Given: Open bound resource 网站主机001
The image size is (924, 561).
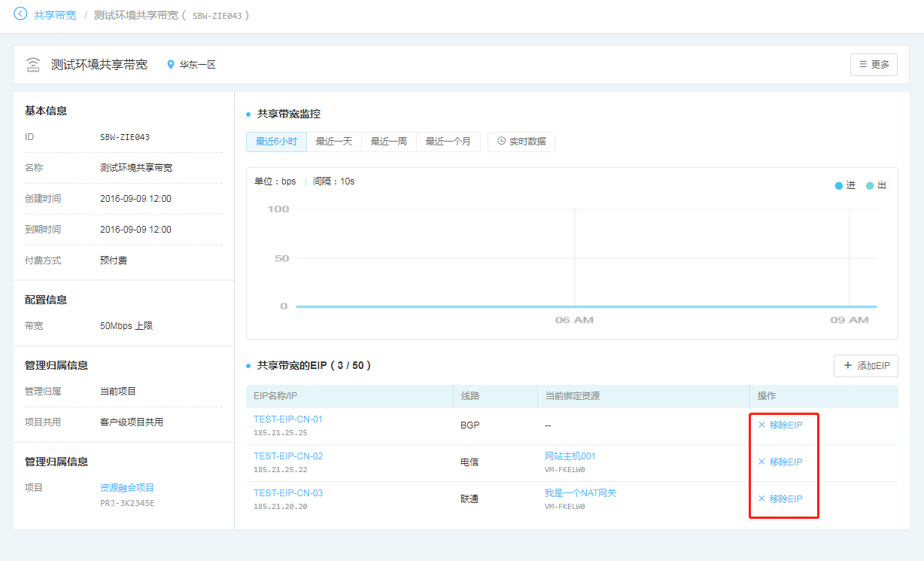Looking at the screenshot, I should (x=570, y=456).
